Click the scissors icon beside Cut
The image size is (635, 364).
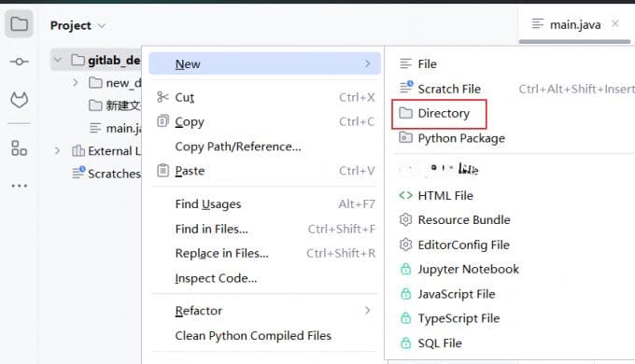[162, 97]
